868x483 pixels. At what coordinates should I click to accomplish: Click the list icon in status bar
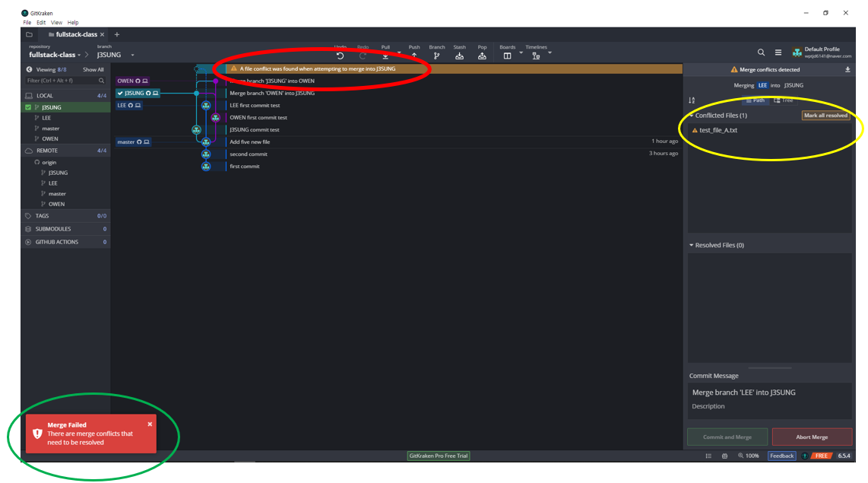(708, 456)
